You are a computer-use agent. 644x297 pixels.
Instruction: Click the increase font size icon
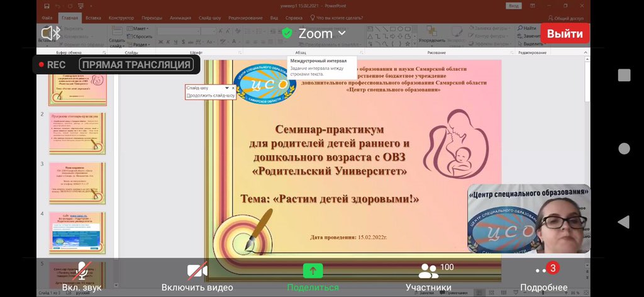[x=221, y=31]
